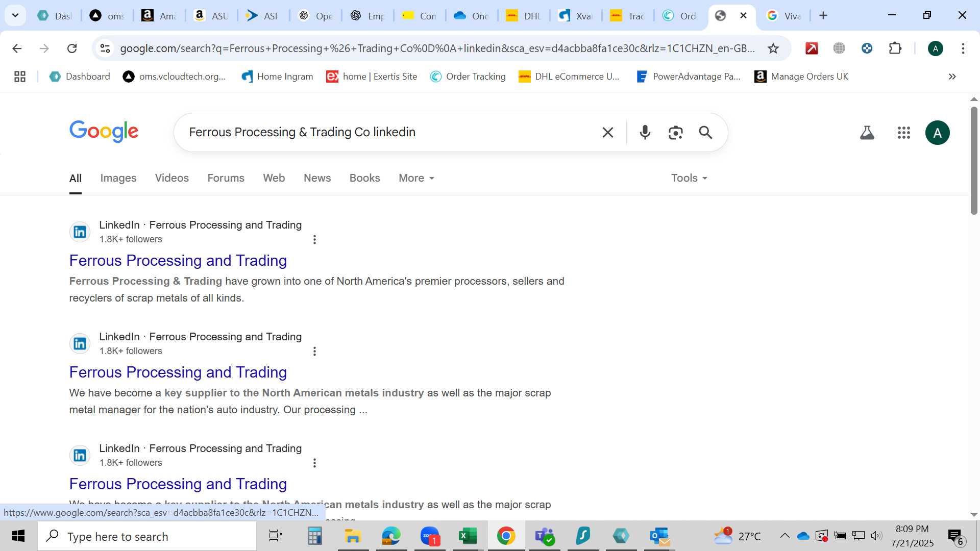Open Microsoft Teams in taskbar
This screenshot has width=980, height=551.
point(545,536)
